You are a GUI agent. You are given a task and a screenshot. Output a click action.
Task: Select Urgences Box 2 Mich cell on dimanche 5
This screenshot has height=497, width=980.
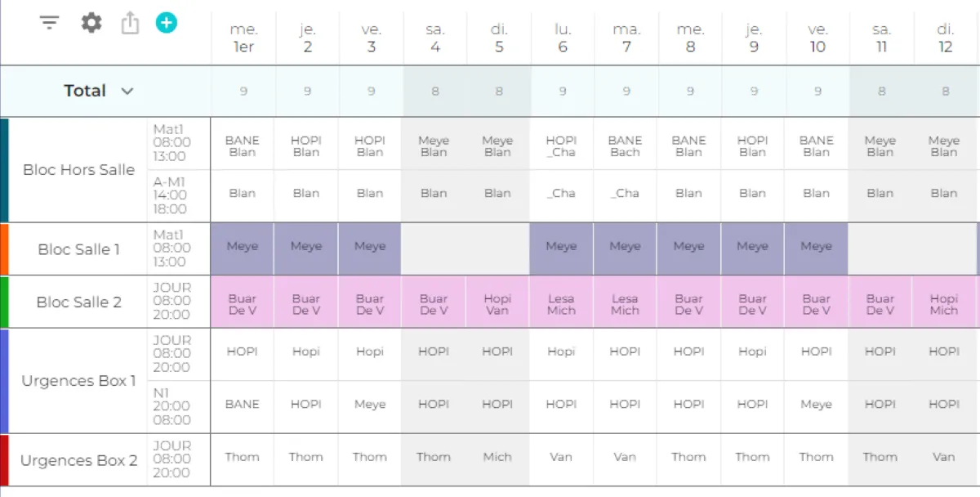point(497,458)
